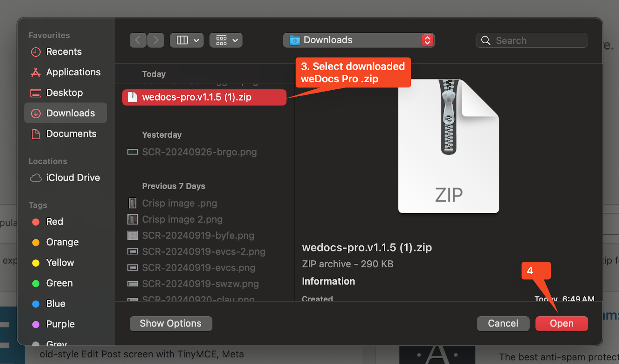Click the Open button
This screenshot has height=364, width=619.
tap(562, 324)
